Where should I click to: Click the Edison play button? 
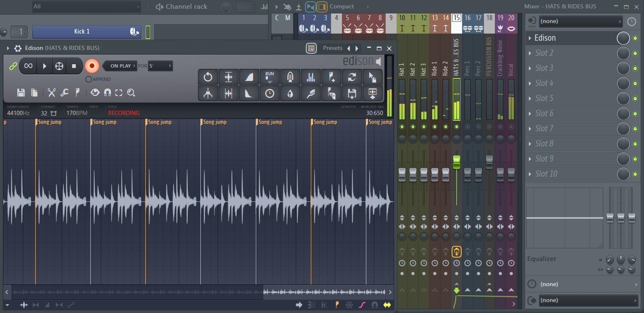44,66
